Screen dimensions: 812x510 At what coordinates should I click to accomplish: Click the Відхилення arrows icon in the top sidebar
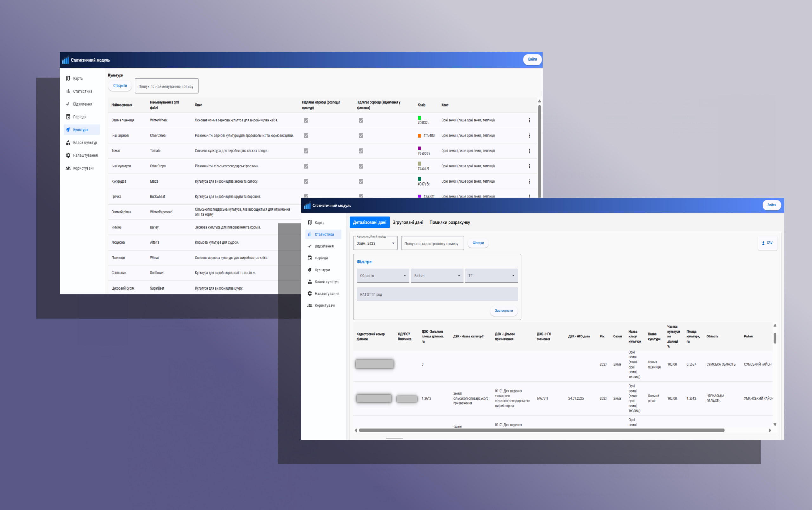[68, 104]
